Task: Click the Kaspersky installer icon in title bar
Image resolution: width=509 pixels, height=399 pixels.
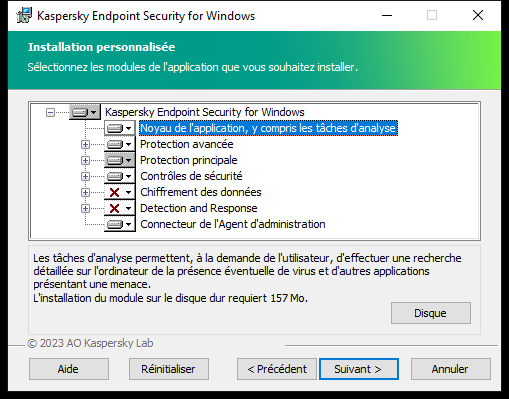Action: pos(24,16)
